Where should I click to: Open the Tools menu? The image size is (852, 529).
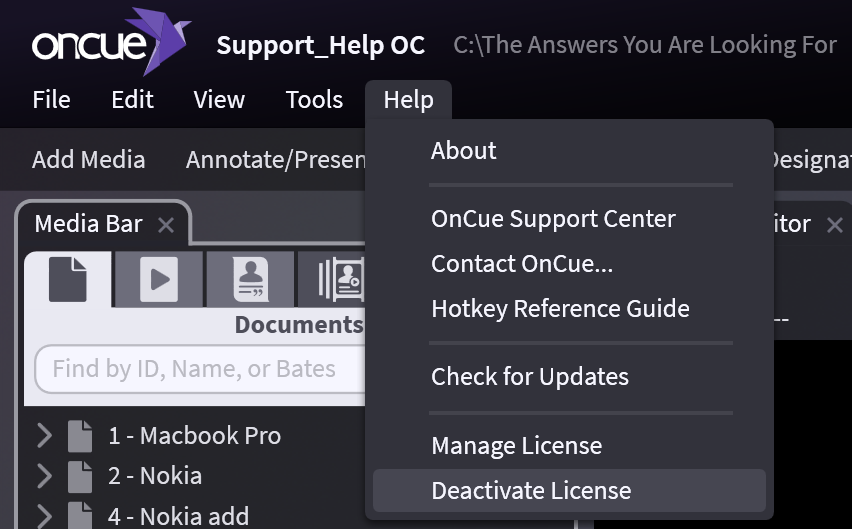click(x=314, y=100)
